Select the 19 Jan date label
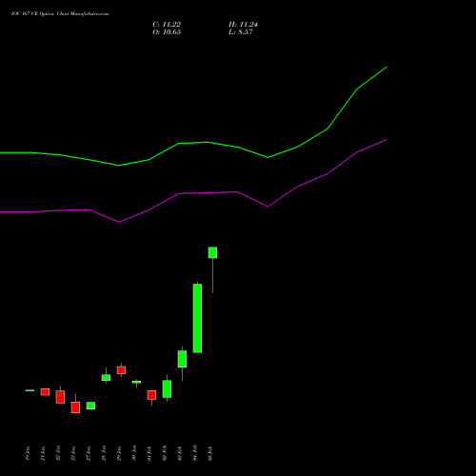 tap(28, 453)
